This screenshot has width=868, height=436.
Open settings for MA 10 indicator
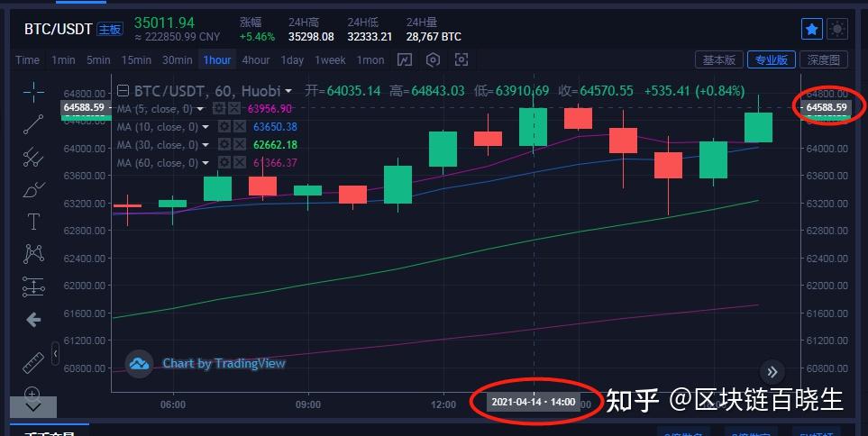pyautogui.click(x=224, y=127)
